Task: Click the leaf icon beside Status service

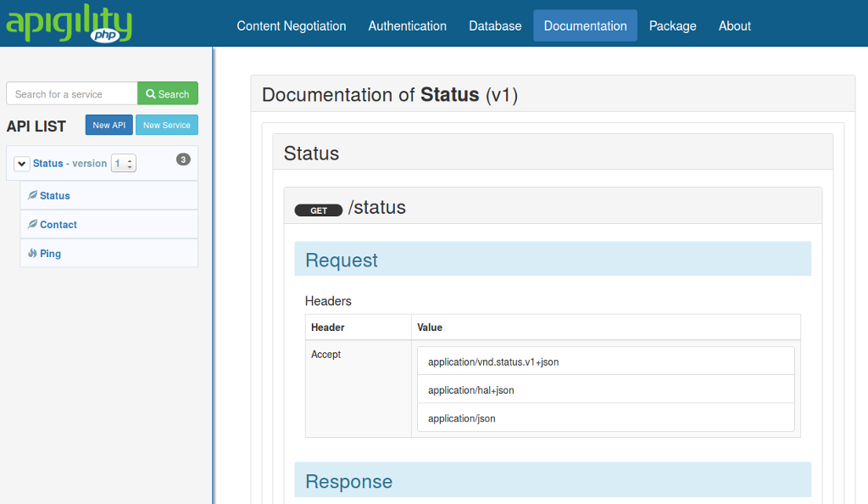Action: click(32, 195)
